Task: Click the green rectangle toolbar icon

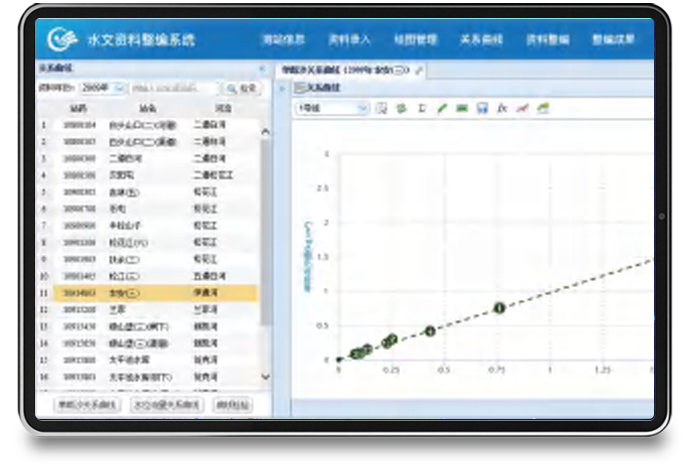Action: tap(462, 108)
